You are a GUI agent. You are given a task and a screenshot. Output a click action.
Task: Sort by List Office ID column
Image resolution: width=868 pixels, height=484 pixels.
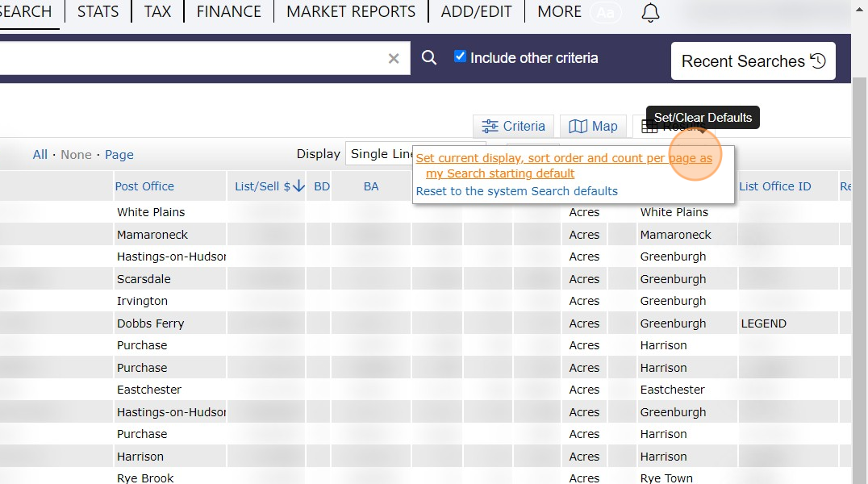coord(775,186)
